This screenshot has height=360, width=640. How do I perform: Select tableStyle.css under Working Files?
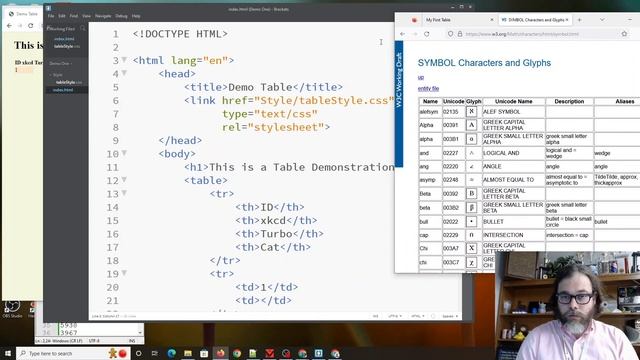pyautogui.click(x=67, y=47)
